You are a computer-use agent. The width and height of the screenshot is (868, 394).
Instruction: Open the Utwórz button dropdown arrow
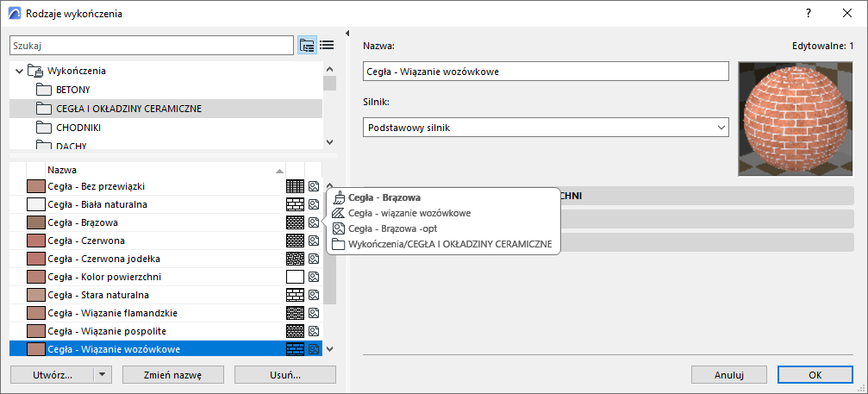103,375
